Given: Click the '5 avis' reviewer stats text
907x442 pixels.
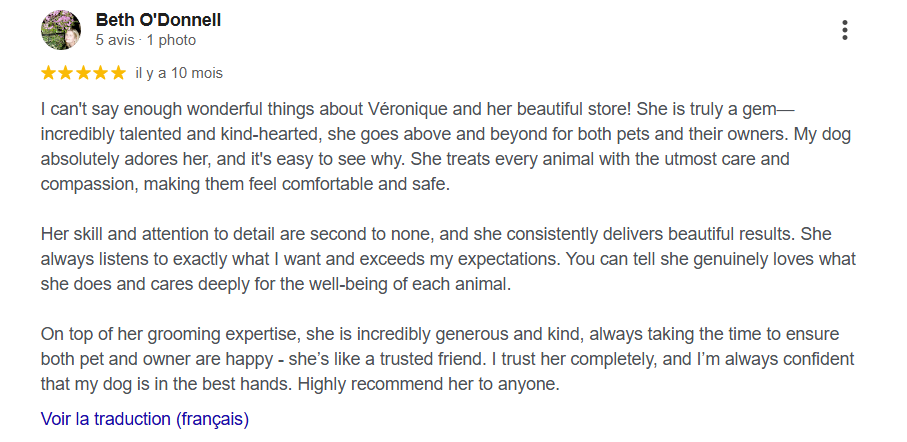Looking at the screenshot, I should point(115,40).
